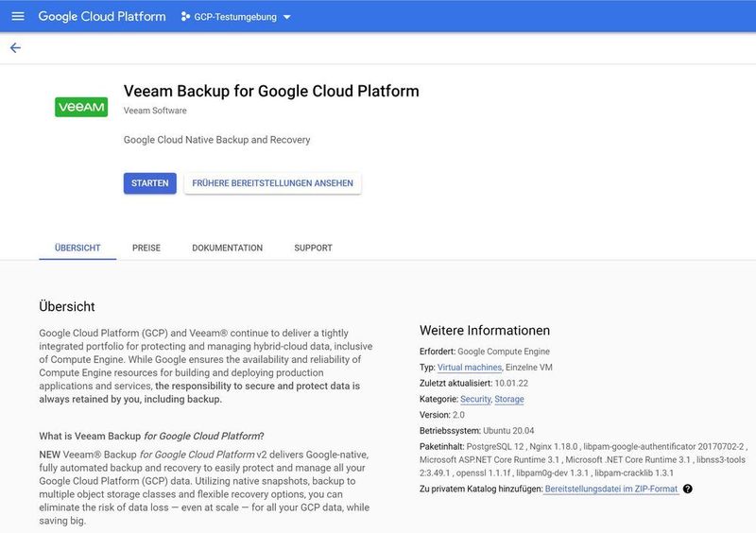756x533 pixels.
Task: Click the Weitere Informationen heading
Action: tap(485, 331)
